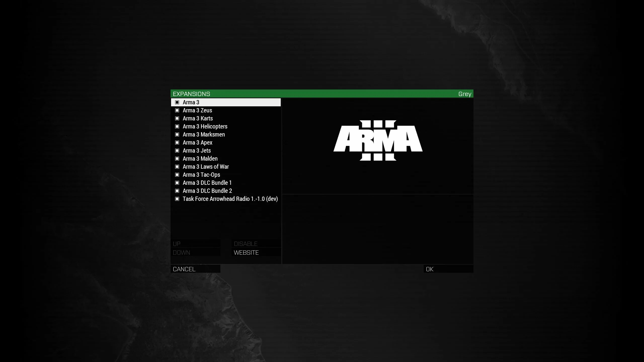The height and width of the screenshot is (362, 644).
Task: Toggle the Arma 3 Helicopters checkbox
Action: (177, 126)
